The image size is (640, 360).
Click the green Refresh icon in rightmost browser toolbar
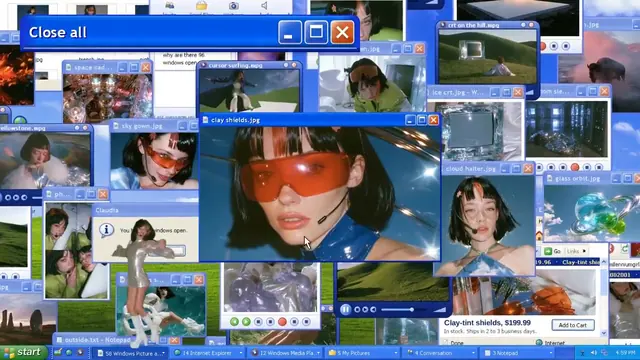pos(624,249)
